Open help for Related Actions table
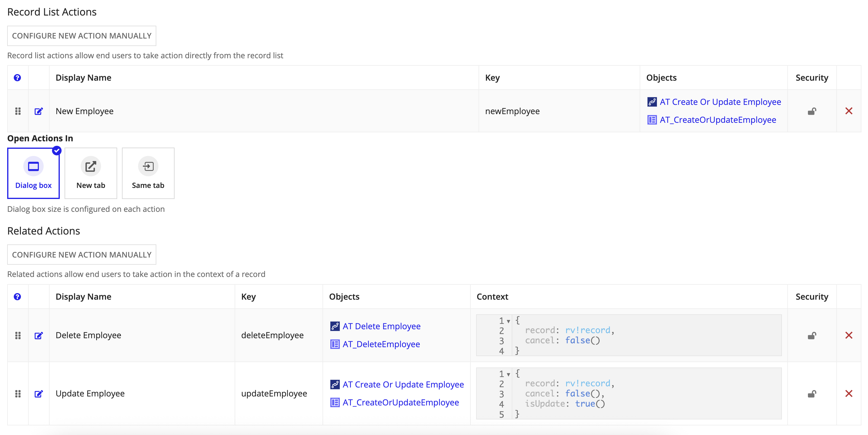Screen dimensions: 868x435 (17, 297)
